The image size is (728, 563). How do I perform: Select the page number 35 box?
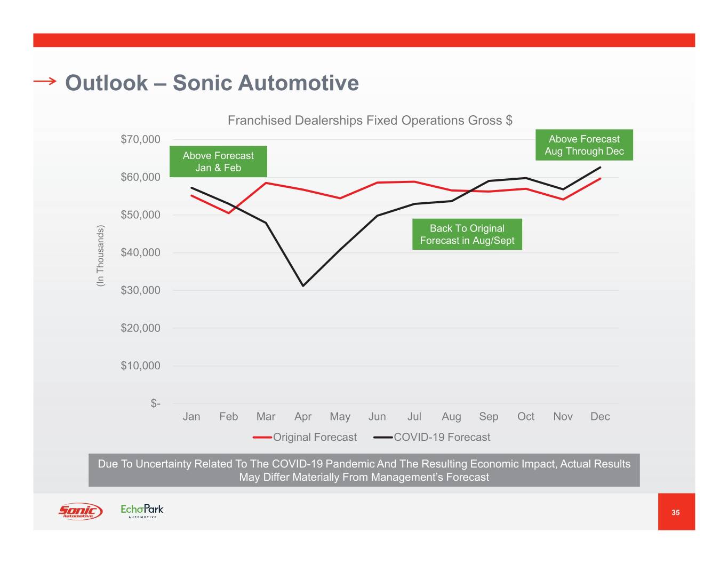(676, 512)
